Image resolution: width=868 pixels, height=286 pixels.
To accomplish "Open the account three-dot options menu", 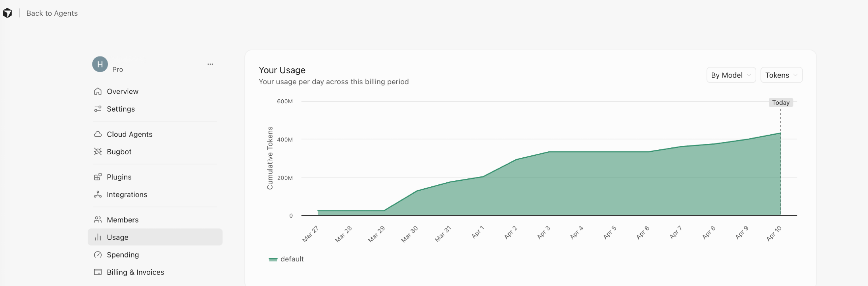I will (x=210, y=64).
